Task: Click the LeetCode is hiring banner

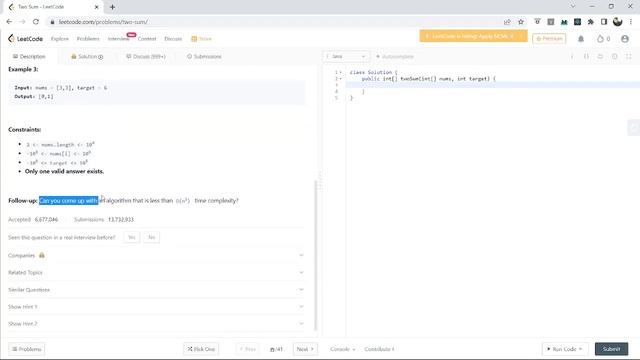Action: coord(473,36)
